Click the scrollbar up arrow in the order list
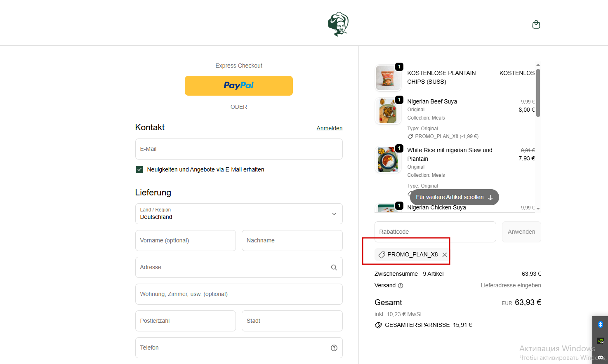This screenshot has height=364, width=608. [x=538, y=65]
